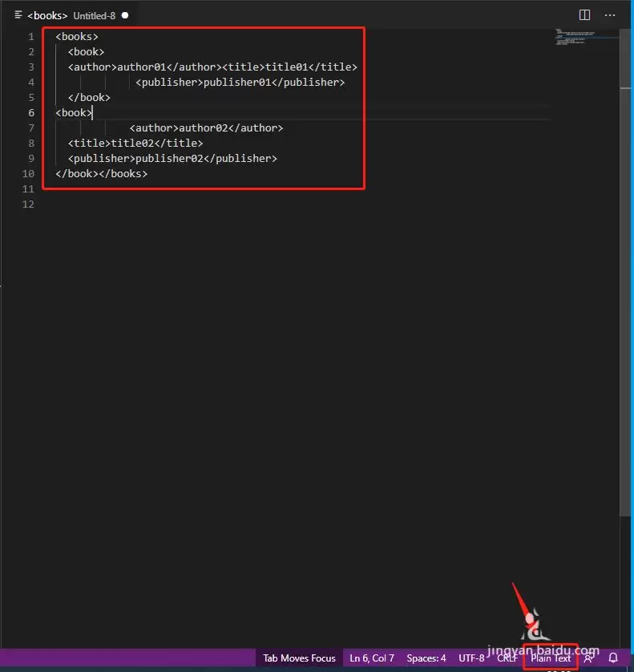Select the Untitled-8 editor tab
Viewport: 634px width, 672px height.
[71, 15]
